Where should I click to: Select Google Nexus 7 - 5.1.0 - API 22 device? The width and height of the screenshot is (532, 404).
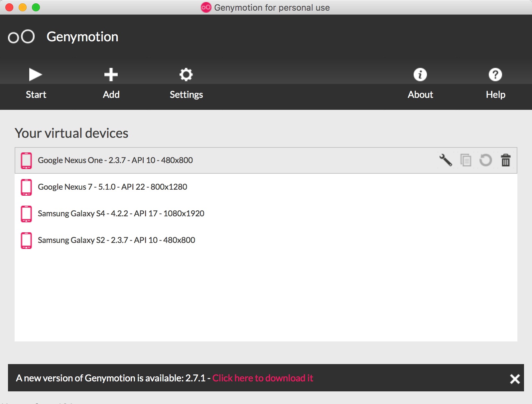266,187
